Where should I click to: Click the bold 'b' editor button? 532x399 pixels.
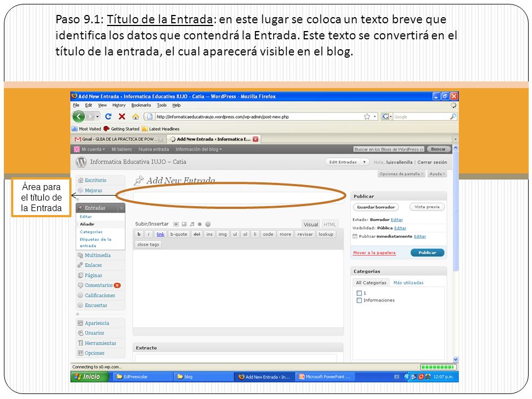pos(139,234)
